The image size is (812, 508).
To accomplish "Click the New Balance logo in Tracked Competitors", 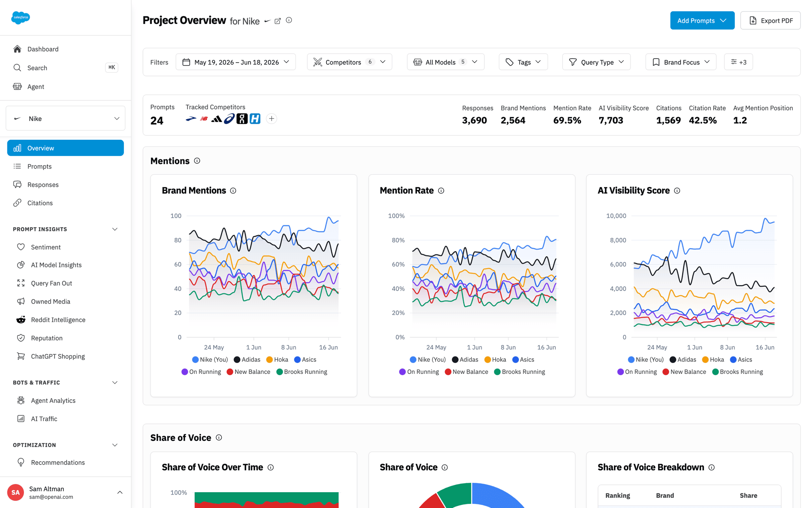I will [x=204, y=119].
